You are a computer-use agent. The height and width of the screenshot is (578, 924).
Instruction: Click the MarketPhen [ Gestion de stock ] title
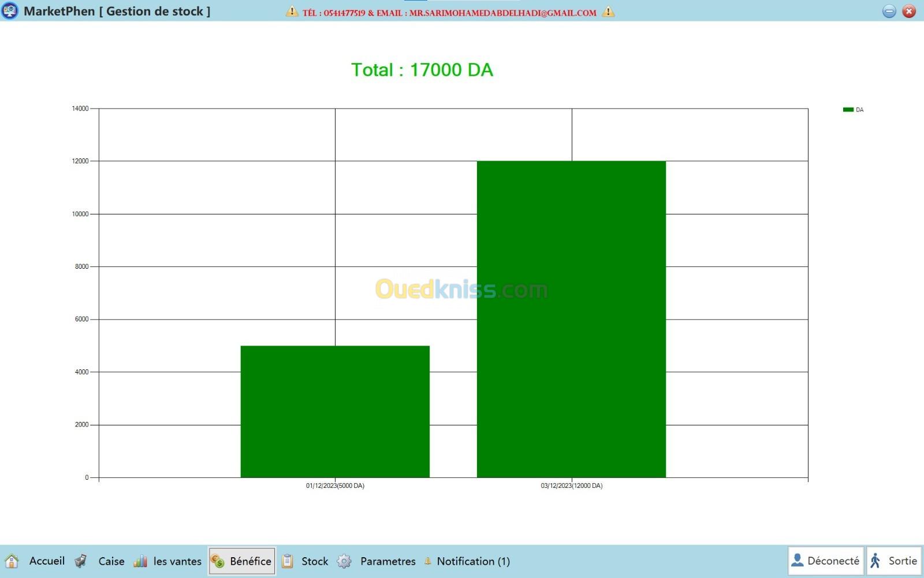(x=117, y=11)
